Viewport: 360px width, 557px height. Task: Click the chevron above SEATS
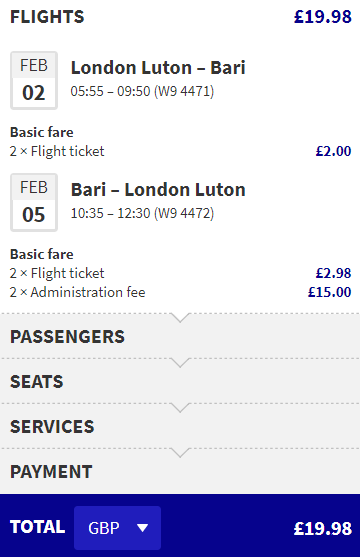pyautogui.click(x=180, y=363)
